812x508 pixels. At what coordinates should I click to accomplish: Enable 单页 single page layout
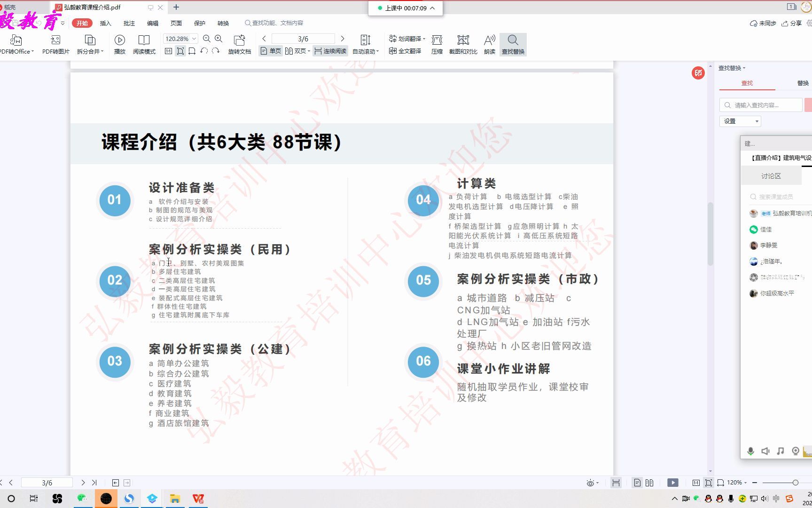271,51
